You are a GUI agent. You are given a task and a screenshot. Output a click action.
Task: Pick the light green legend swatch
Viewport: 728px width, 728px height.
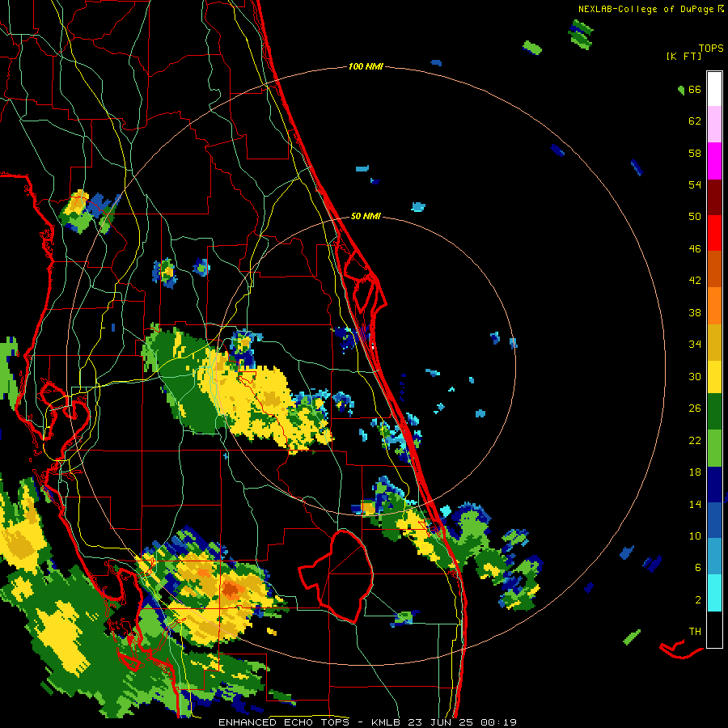pos(714,448)
